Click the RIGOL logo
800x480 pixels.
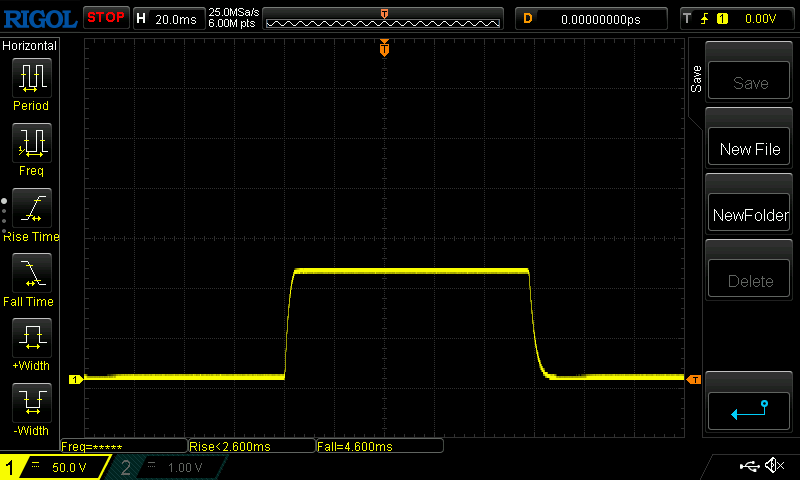(x=40, y=19)
